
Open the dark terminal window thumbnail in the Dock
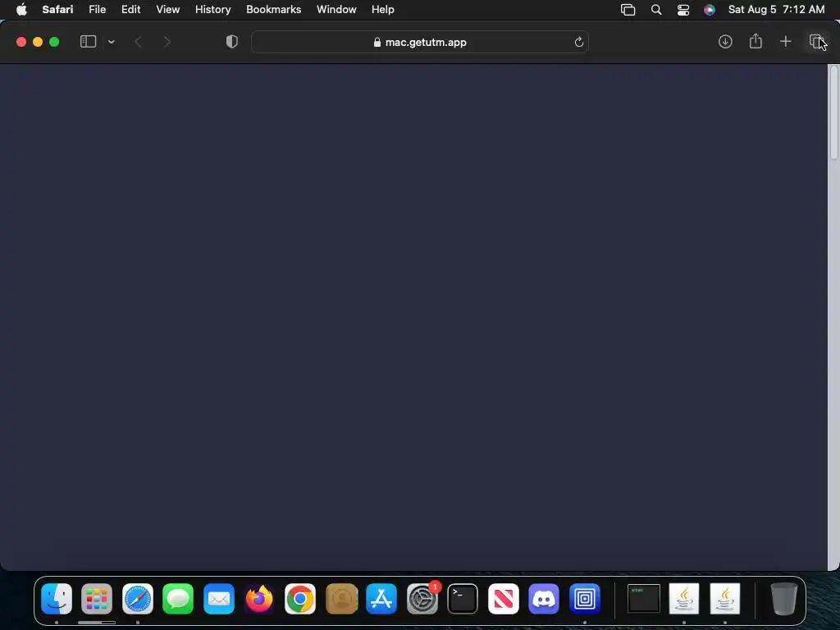[x=643, y=598]
